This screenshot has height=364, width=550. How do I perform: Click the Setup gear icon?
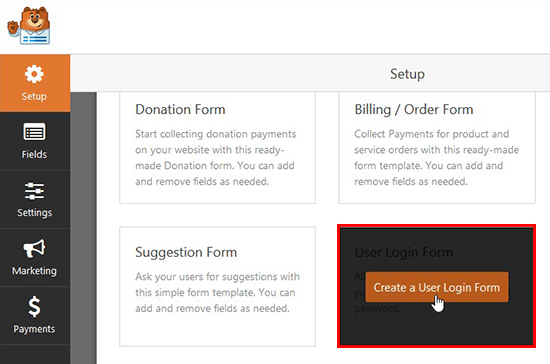34,74
